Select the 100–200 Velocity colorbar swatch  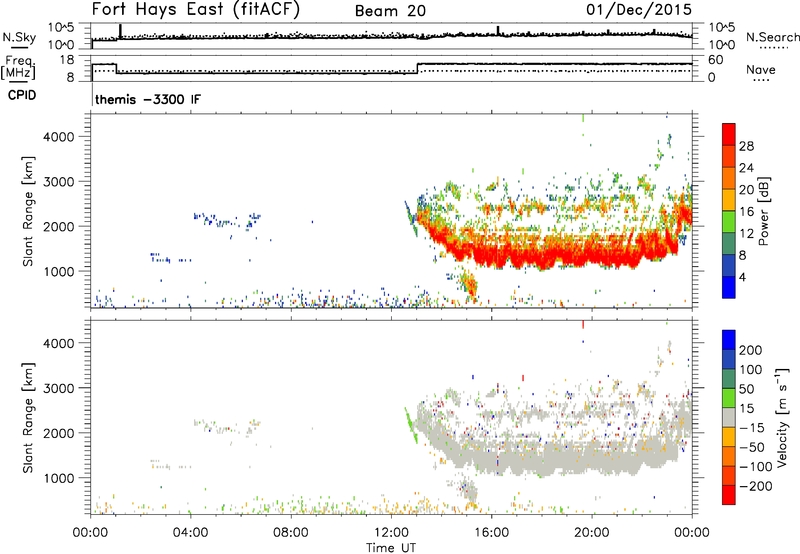tap(729, 360)
